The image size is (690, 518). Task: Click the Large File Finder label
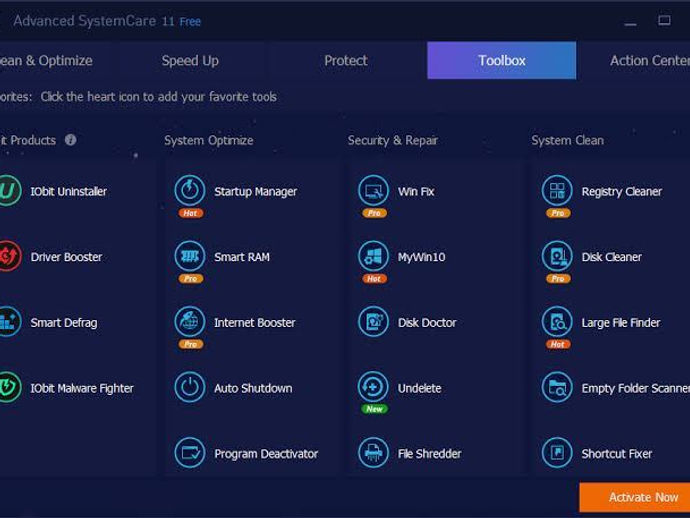click(620, 323)
